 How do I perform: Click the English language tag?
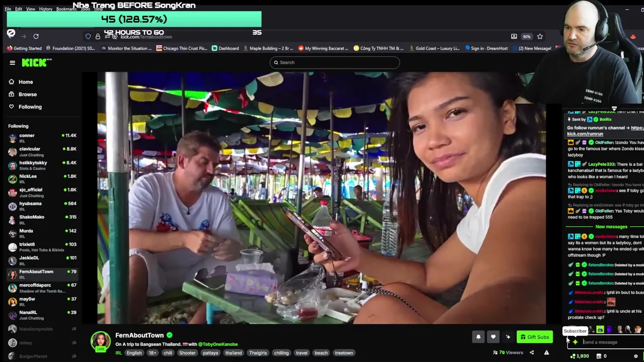[x=134, y=353]
